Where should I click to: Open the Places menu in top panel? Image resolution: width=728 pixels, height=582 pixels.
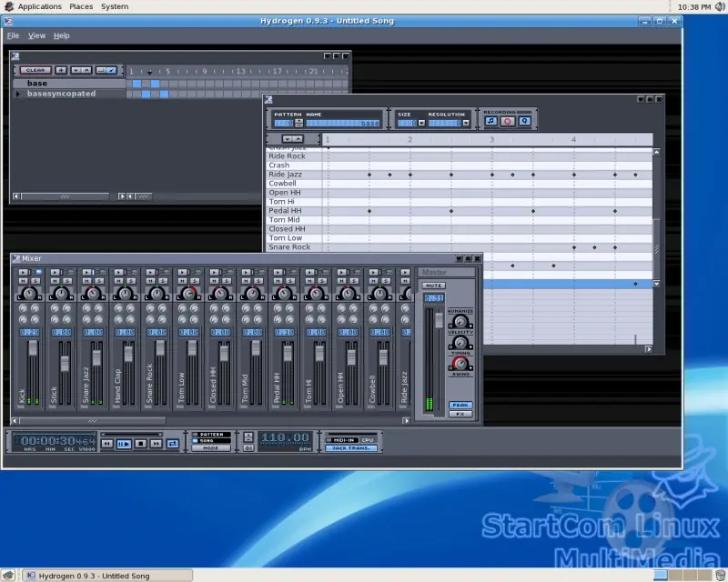click(81, 6)
